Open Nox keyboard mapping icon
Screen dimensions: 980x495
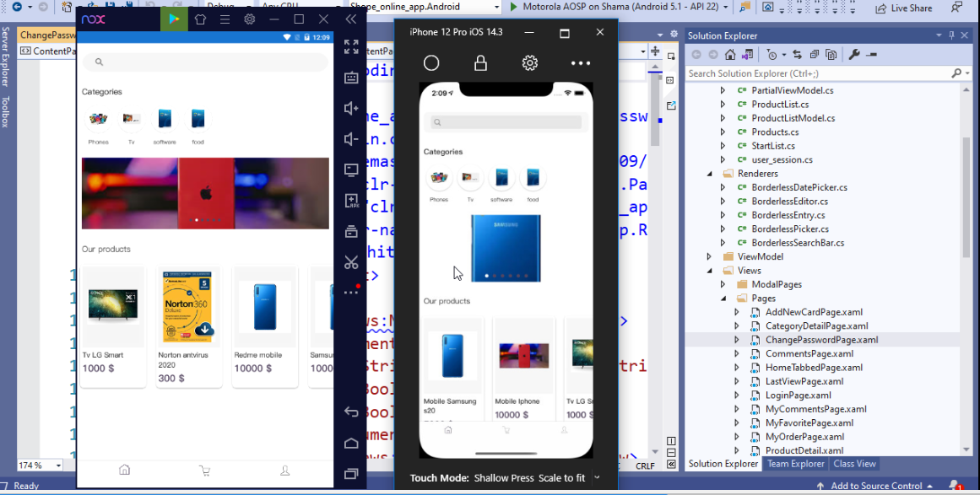coord(351,78)
